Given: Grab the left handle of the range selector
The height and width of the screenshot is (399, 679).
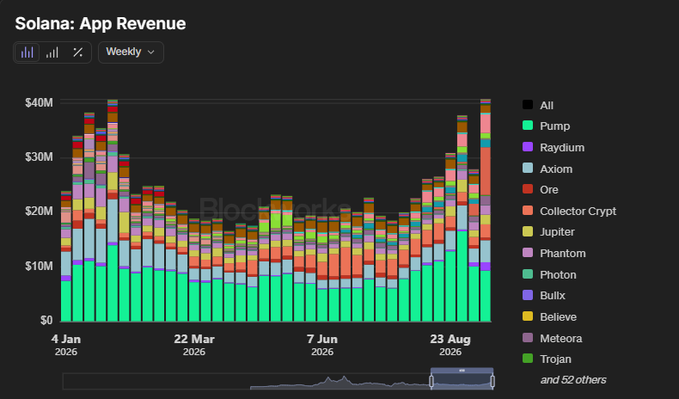Looking at the screenshot, I should (x=431, y=381).
